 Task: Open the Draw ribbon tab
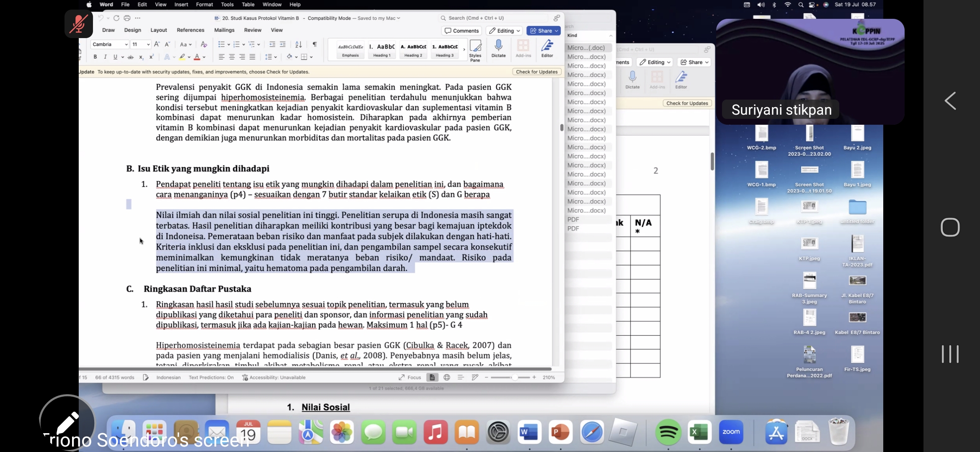tap(108, 30)
